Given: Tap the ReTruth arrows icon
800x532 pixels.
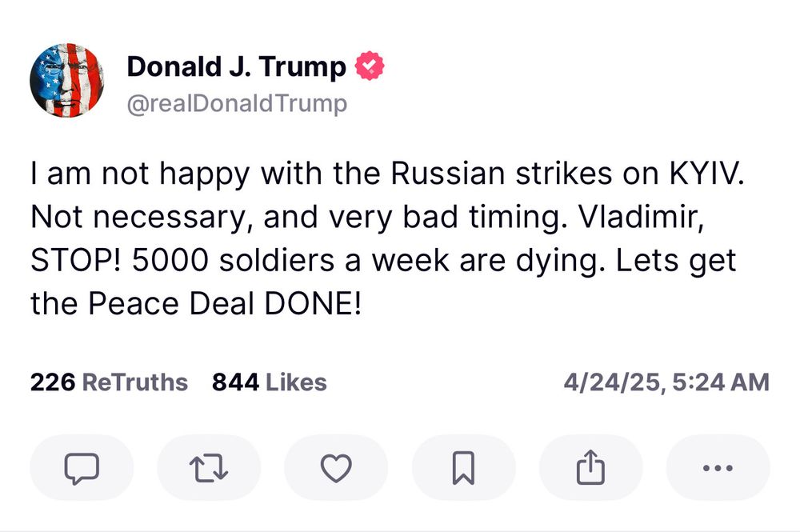Looking at the screenshot, I should coord(209,467).
